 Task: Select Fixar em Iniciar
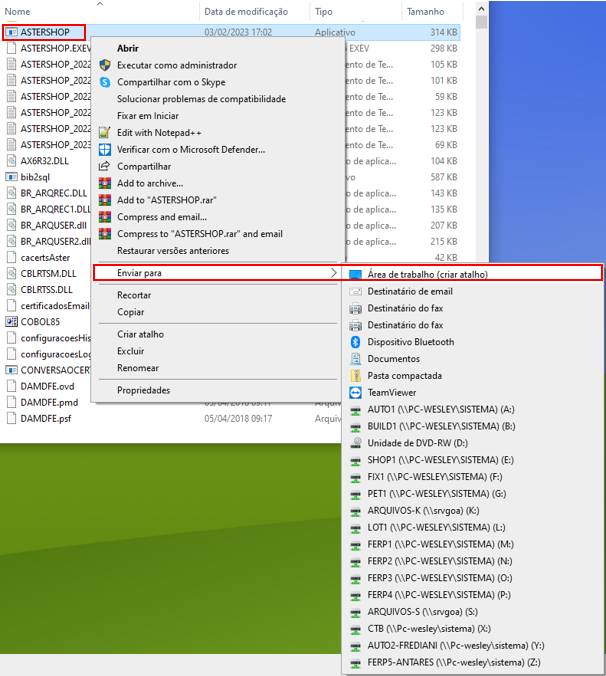pyautogui.click(x=148, y=116)
